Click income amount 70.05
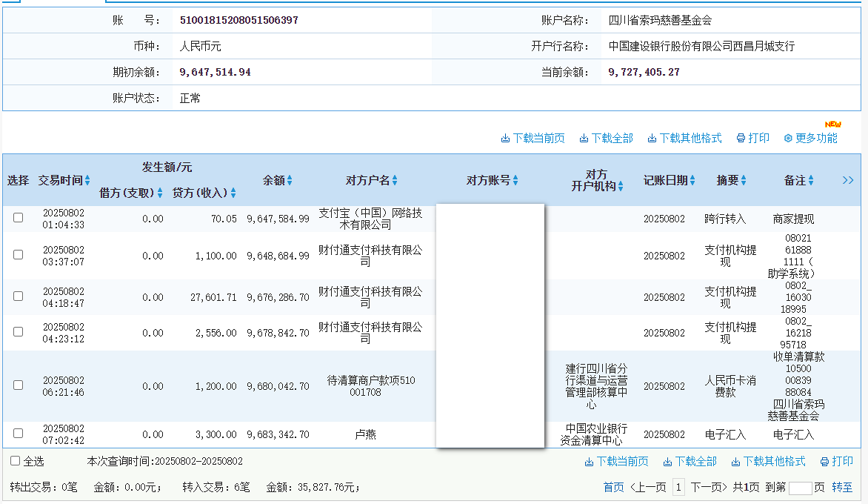 pos(224,219)
